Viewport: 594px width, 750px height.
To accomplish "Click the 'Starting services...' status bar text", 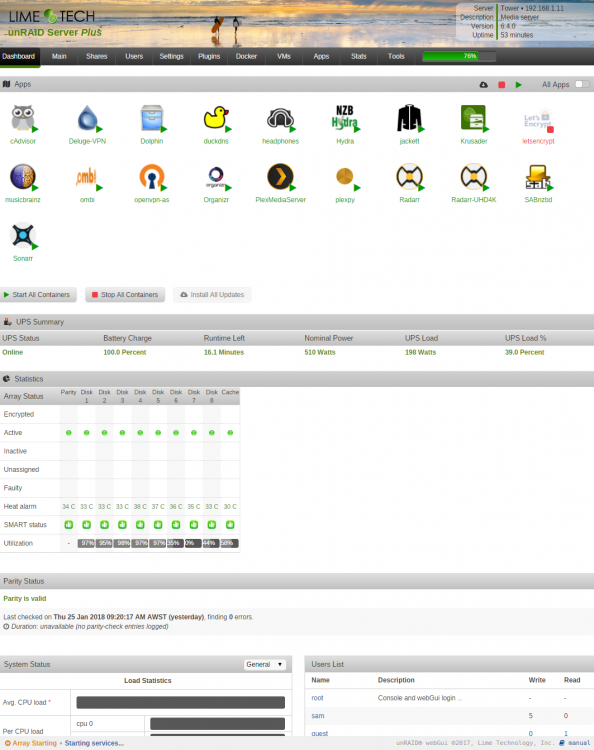I will click(94, 743).
